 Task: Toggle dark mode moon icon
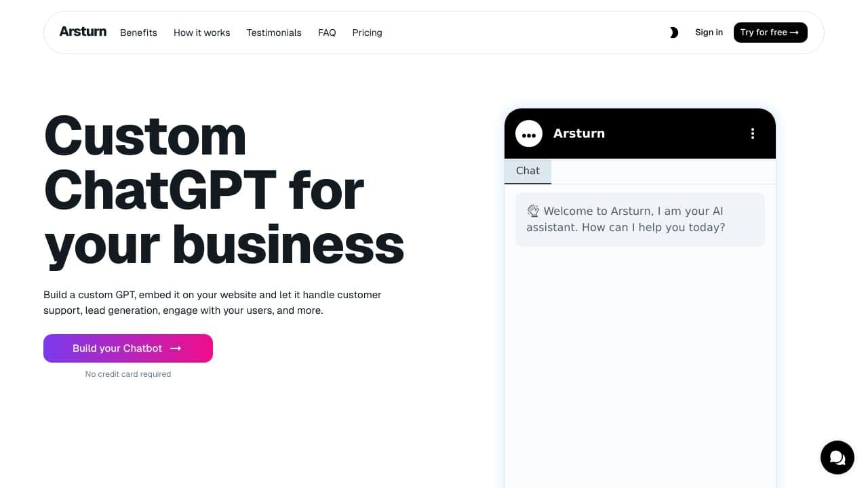(673, 33)
